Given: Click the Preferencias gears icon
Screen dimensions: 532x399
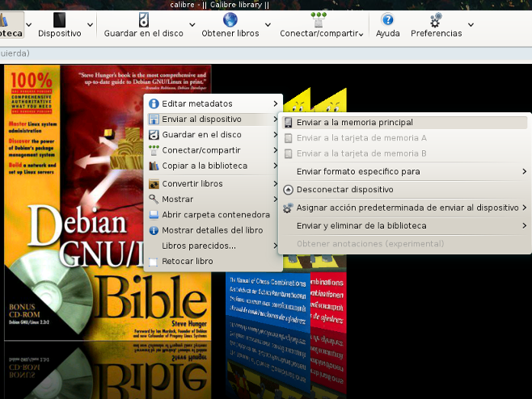Looking at the screenshot, I should [436, 20].
